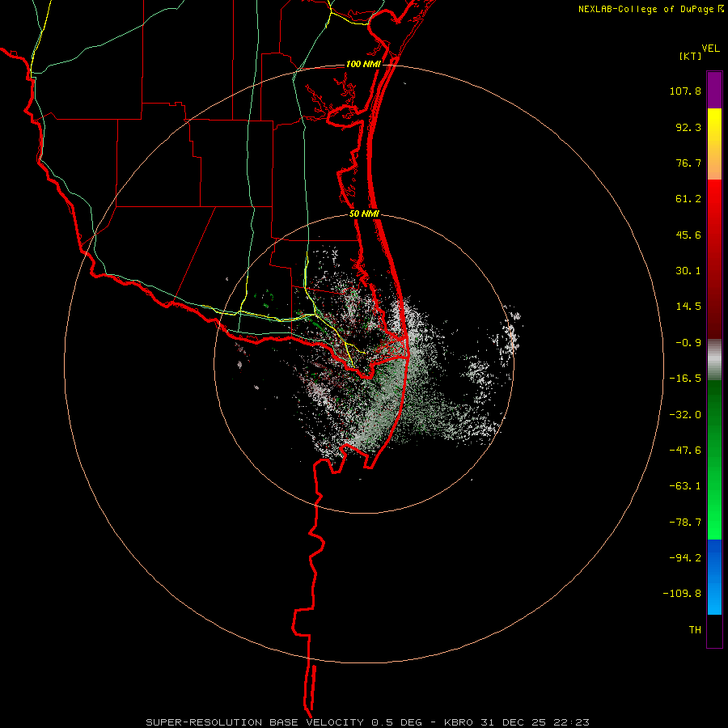The image size is (728, 728).
Task: Pick the blue segment of velocity color bar
Action: click(714, 577)
